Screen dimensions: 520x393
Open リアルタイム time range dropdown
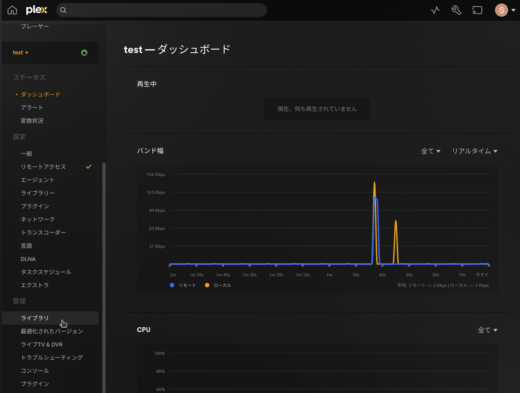474,151
